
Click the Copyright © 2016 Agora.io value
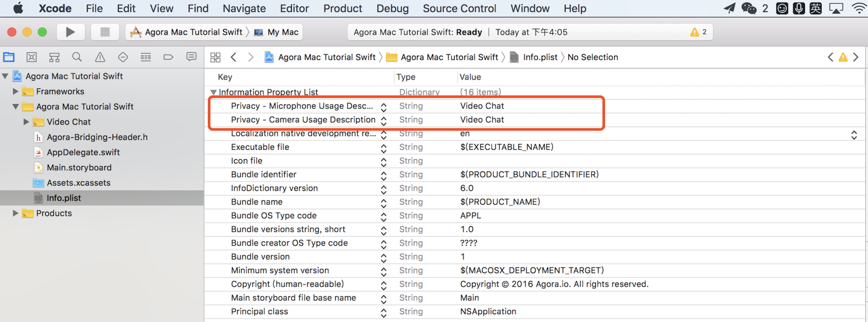tap(554, 284)
